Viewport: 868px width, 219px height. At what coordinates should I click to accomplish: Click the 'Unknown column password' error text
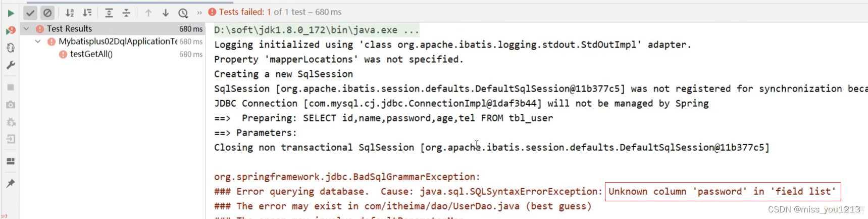pyautogui.click(x=723, y=192)
